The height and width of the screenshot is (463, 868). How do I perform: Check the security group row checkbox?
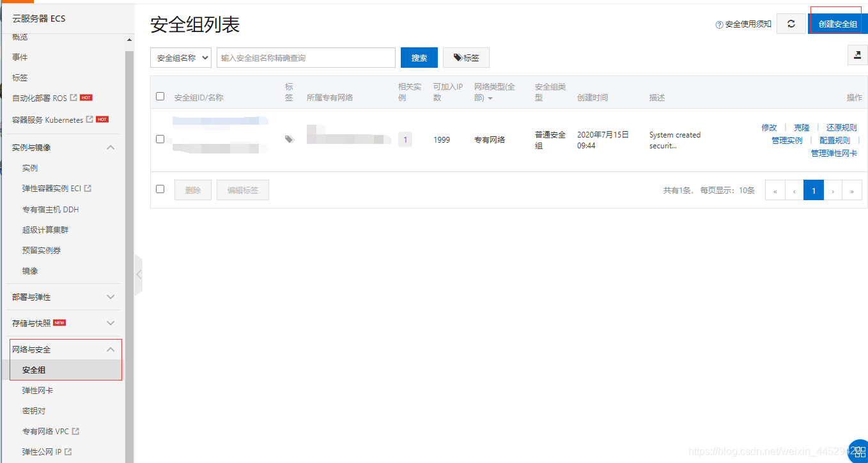160,139
